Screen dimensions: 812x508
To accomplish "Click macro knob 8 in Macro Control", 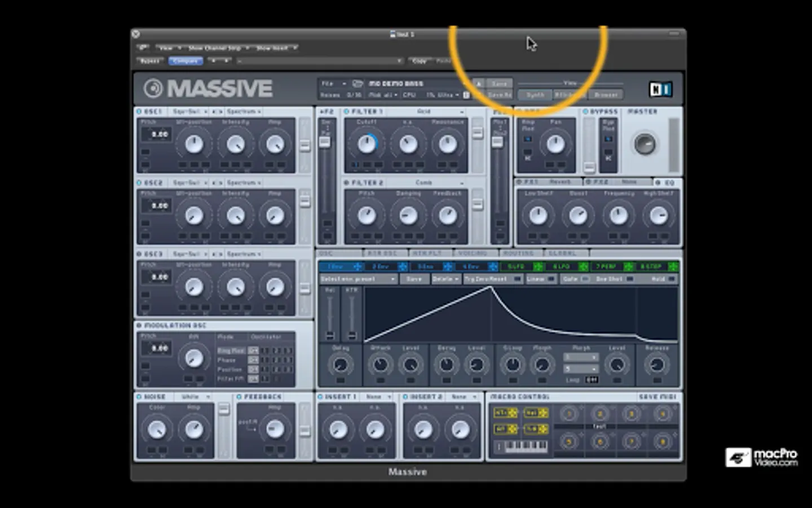I will point(663,441).
